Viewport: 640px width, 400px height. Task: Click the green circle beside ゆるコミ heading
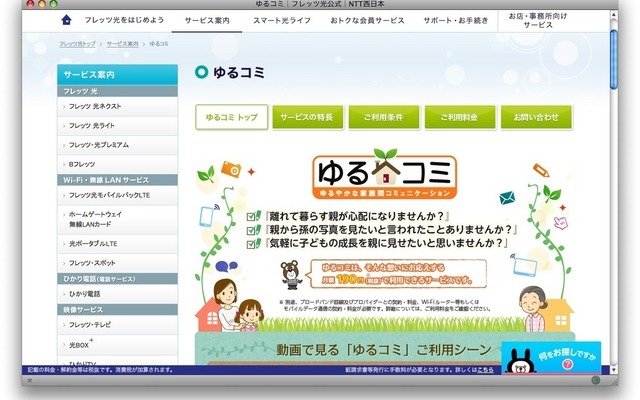(201, 72)
